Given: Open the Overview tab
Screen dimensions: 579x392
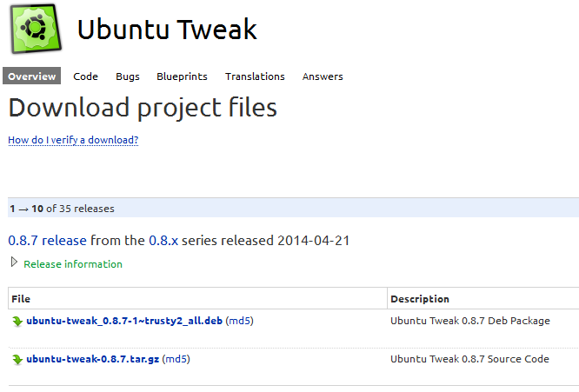Looking at the screenshot, I should click(x=32, y=76).
